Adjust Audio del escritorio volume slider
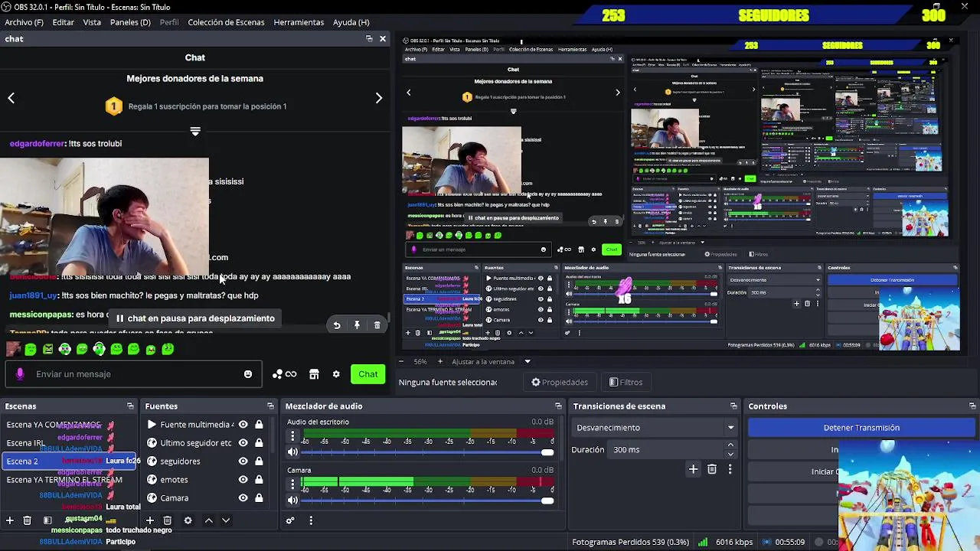 click(x=428, y=452)
